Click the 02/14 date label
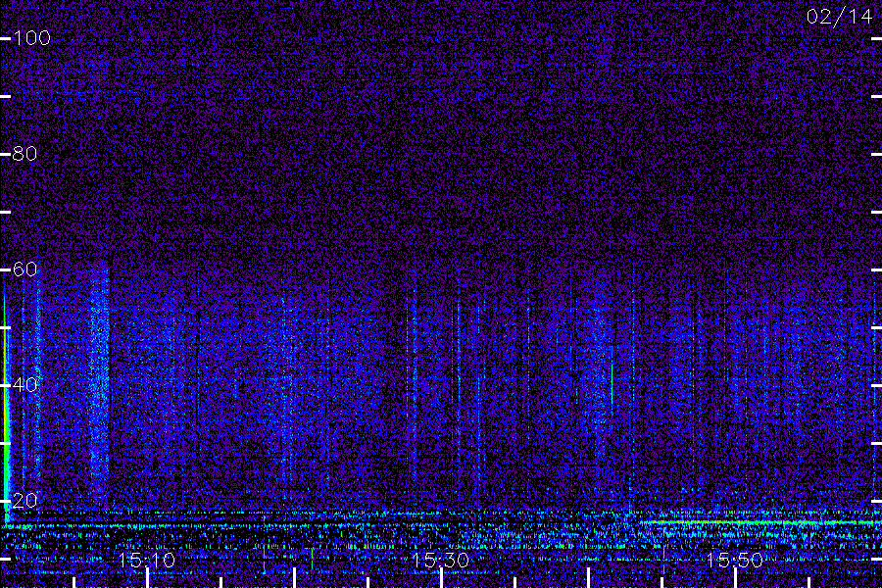The height and width of the screenshot is (588, 882). point(839,17)
